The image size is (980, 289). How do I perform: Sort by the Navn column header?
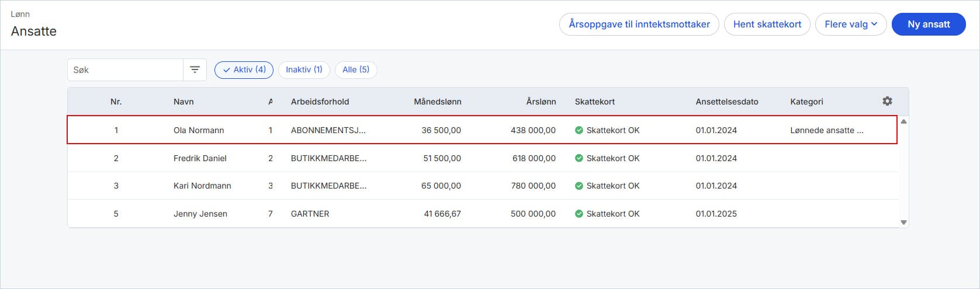[x=183, y=102]
